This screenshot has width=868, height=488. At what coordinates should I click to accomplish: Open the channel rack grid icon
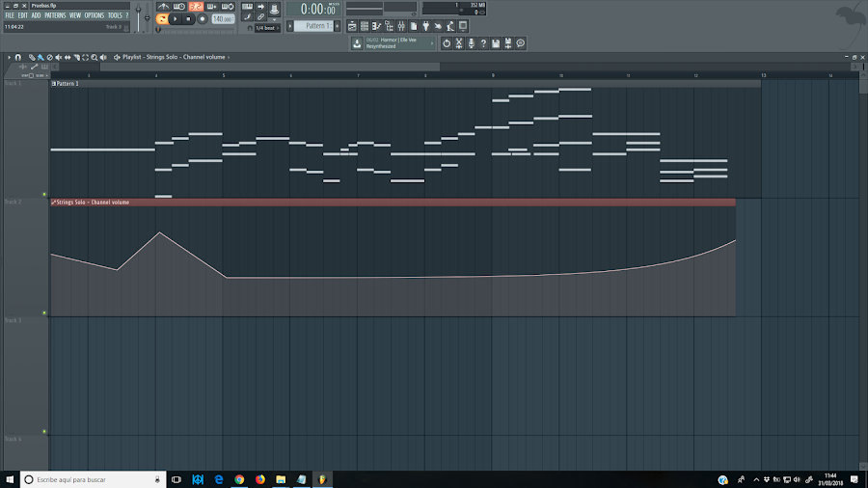point(365,26)
